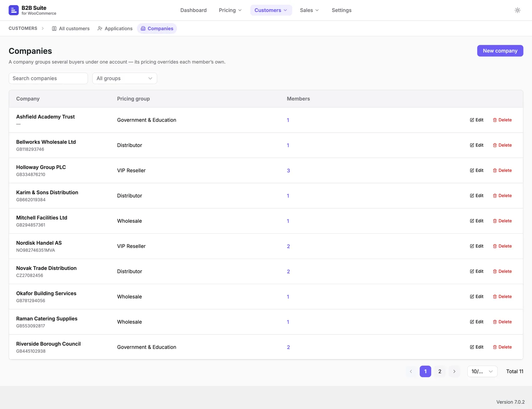Click the breadcrumb chevron after CUSTOMERS
The image size is (532, 409).
[x=43, y=28]
